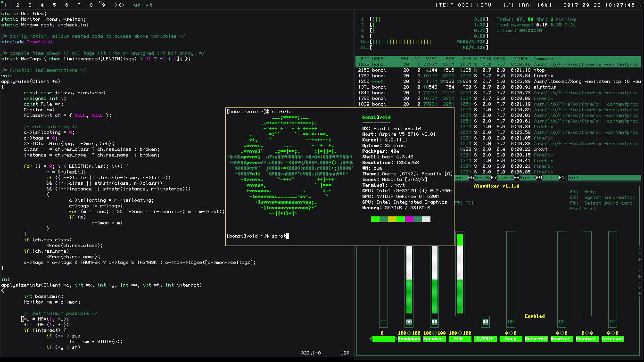Sort htop by the CPU% column header
The height and width of the screenshot is (362, 644).
tap(486, 59)
